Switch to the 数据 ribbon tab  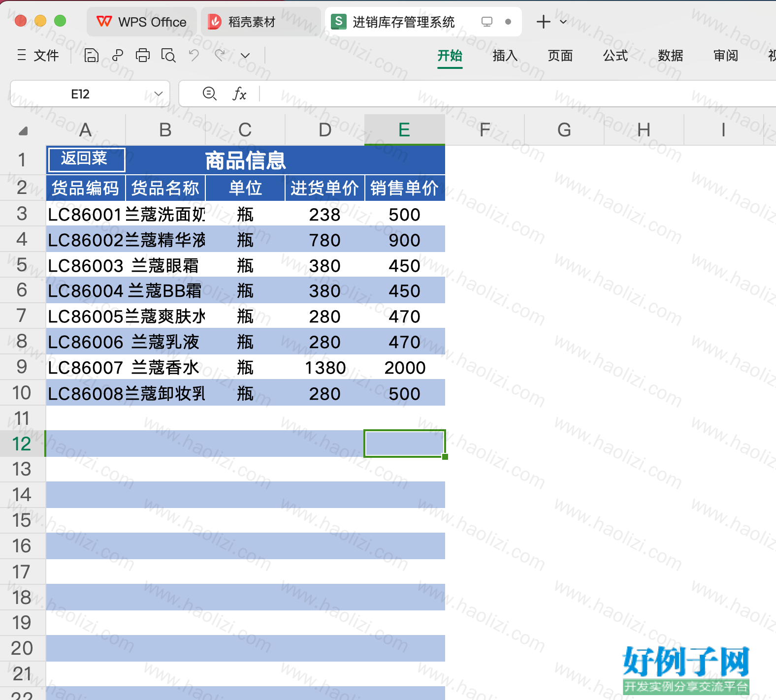click(670, 56)
